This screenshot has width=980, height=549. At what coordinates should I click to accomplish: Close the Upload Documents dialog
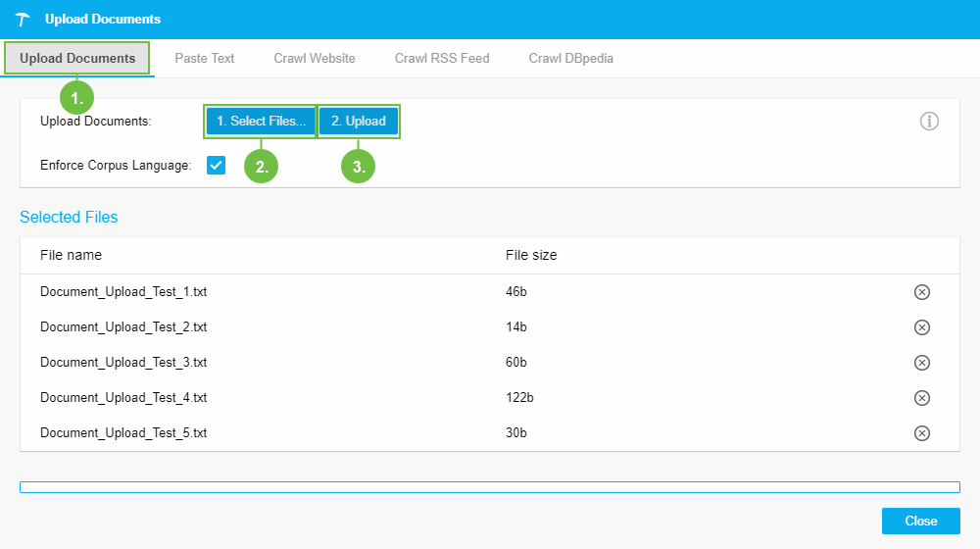click(920, 521)
